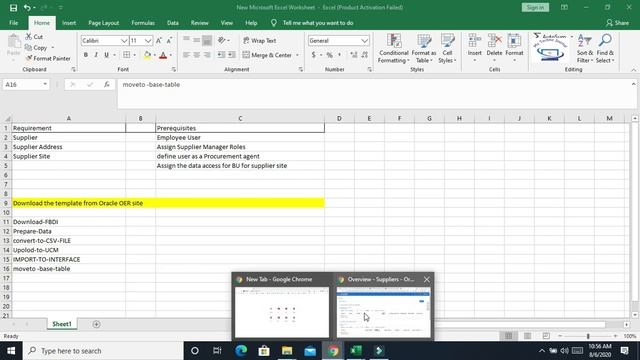Select the Sheet1 tab
Viewport: 640px width, 360px height.
(x=62, y=324)
